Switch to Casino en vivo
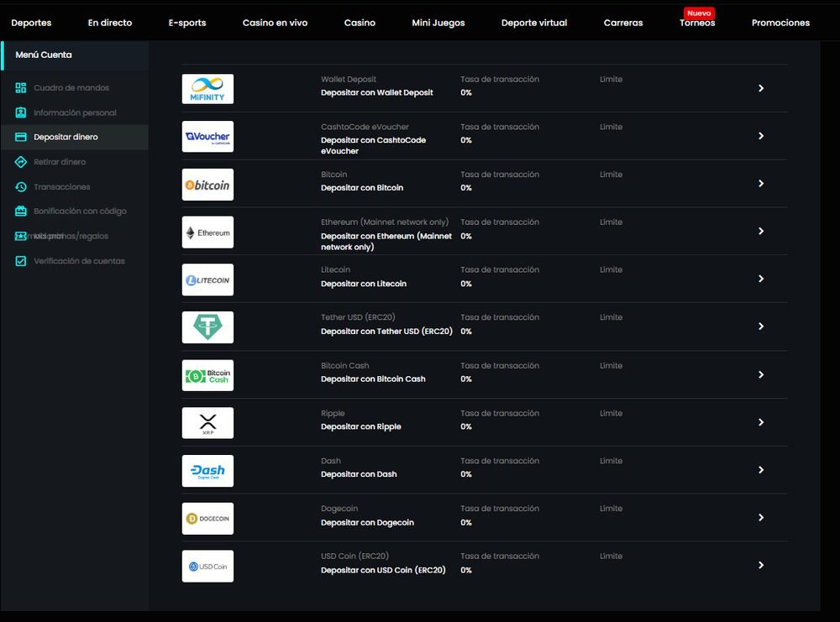Viewport: 840px width, 622px height. tap(275, 23)
